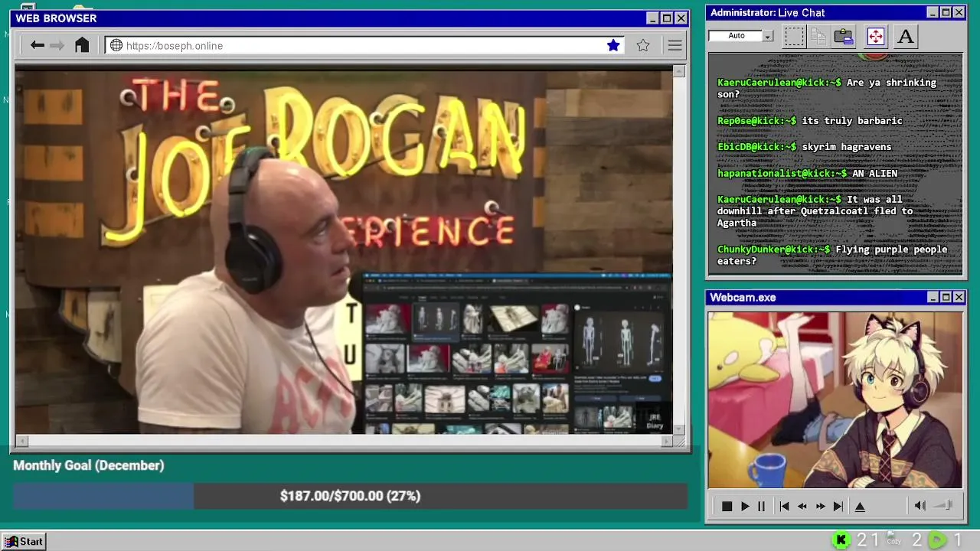This screenshot has width=980, height=551.
Task: Play the Webcam.exe video
Action: click(745, 506)
